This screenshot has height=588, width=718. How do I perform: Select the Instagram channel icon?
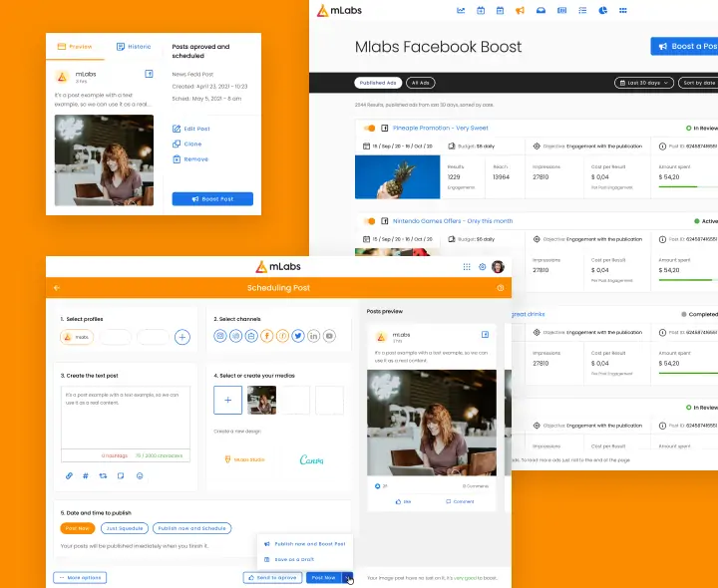pyautogui.click(x=220, y=336)
